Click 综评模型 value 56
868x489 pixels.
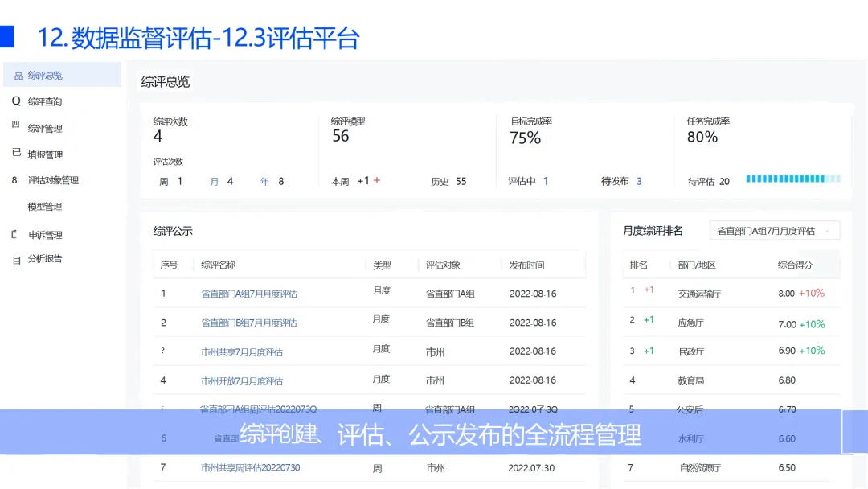pos(341,136)
